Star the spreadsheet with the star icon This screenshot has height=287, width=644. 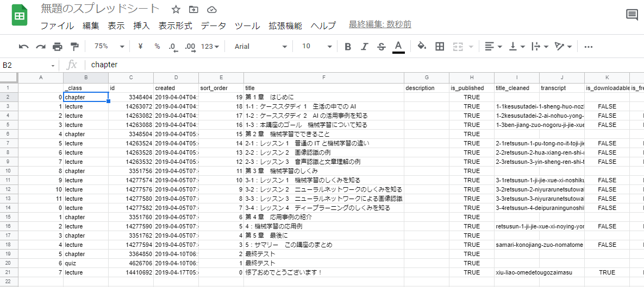point(176,9)
